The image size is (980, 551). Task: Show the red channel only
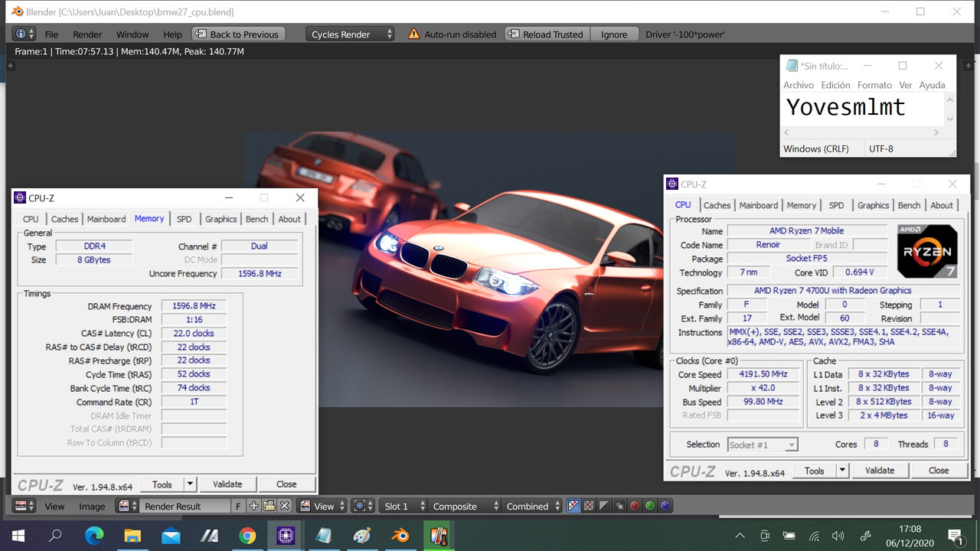click(635, 506)
